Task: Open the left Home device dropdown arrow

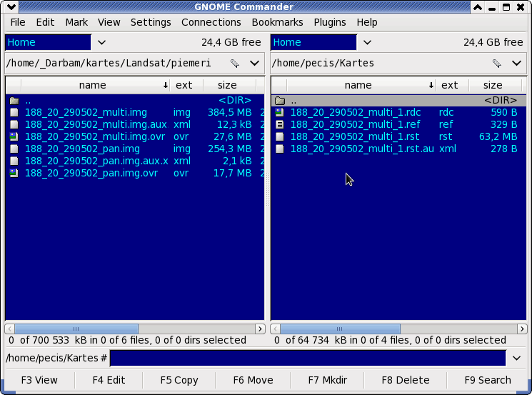Action: point(101,42)
